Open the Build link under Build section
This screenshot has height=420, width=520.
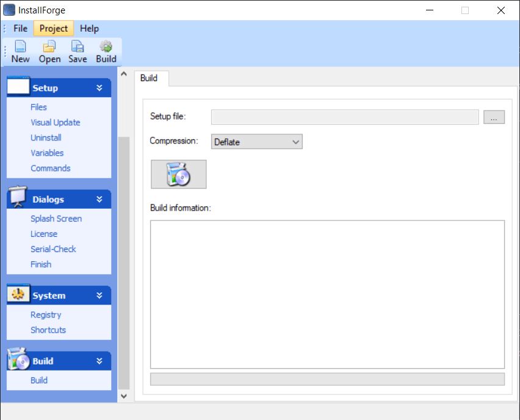[x=39, y=380]
